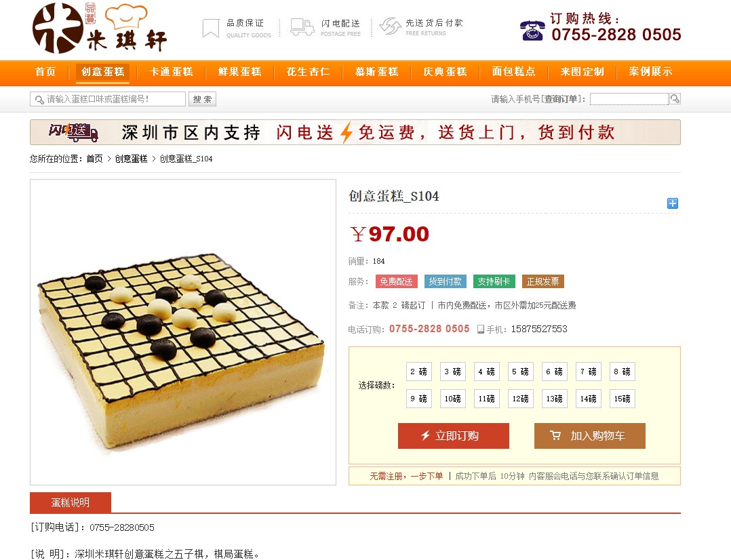Viewport: 731px width, 560px height.
Task: Click the hotline telephone icon
Action: 532,31
